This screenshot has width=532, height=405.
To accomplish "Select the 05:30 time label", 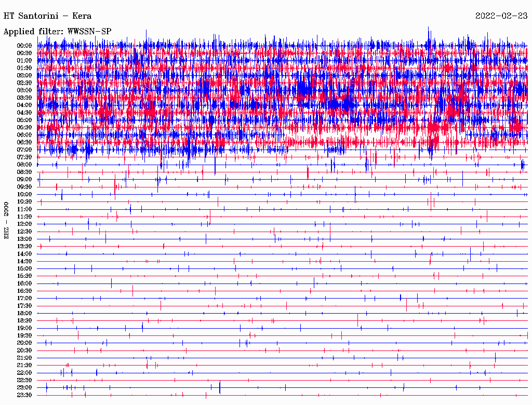I will tap(24, 128).
